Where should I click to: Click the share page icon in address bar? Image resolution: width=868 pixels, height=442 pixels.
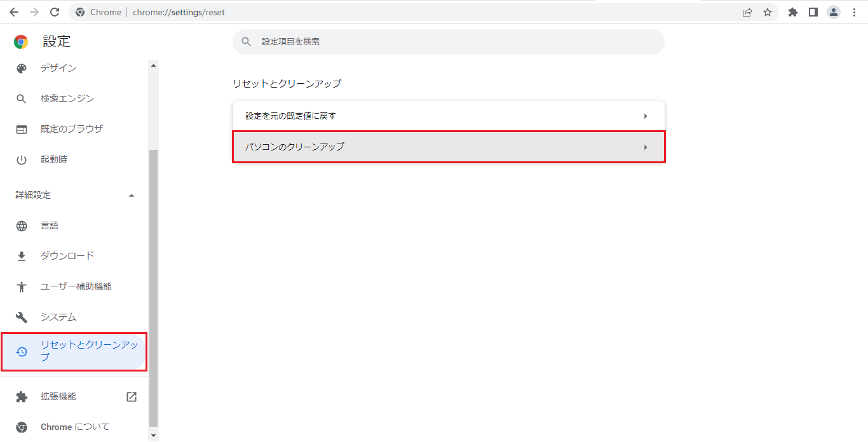[747, 12]
